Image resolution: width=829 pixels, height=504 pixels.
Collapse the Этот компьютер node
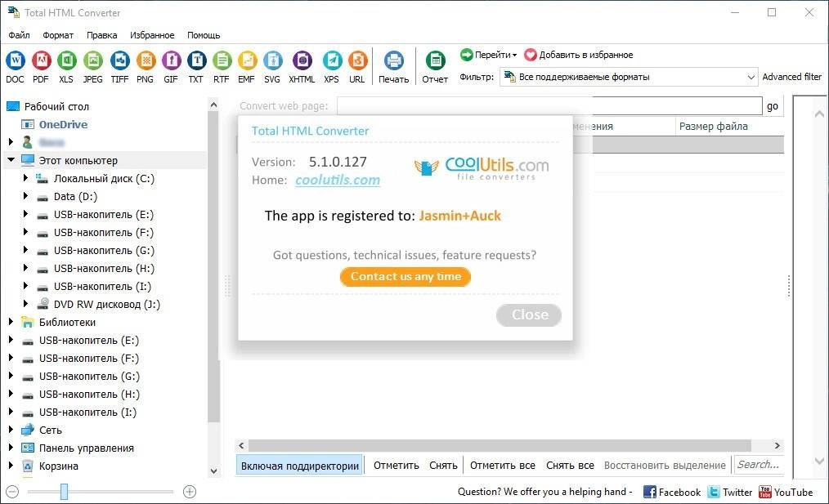coord(11,159)
